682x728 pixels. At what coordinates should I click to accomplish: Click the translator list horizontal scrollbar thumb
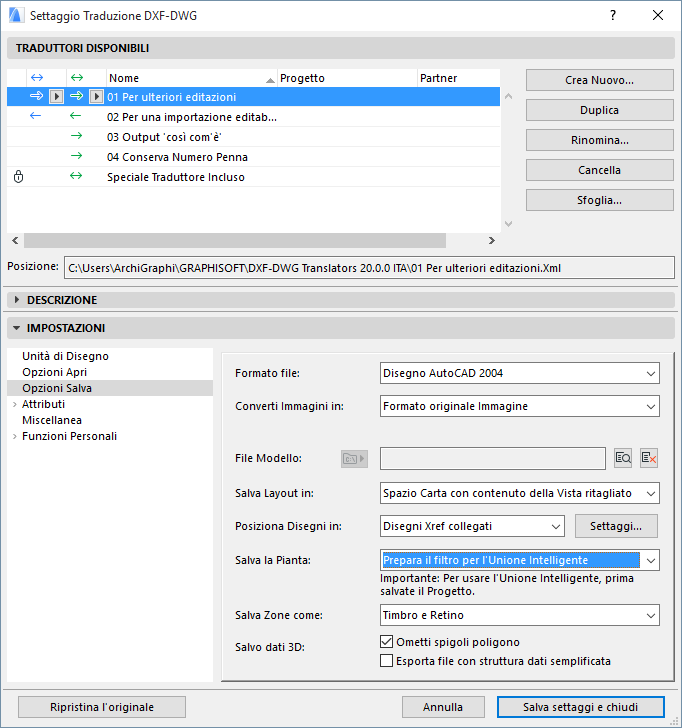point(235,240)
